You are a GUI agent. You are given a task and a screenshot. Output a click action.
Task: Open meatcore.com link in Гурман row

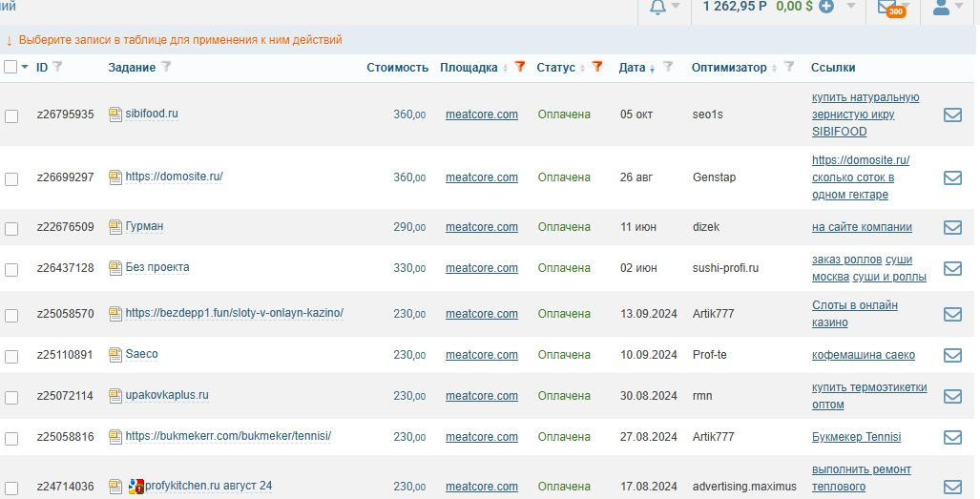(x=481, y=227)
